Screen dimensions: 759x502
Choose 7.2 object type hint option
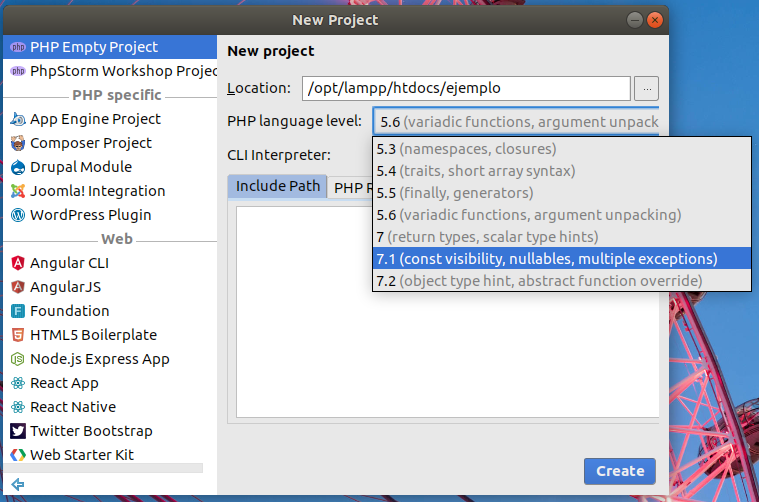[x=562, y=281]
